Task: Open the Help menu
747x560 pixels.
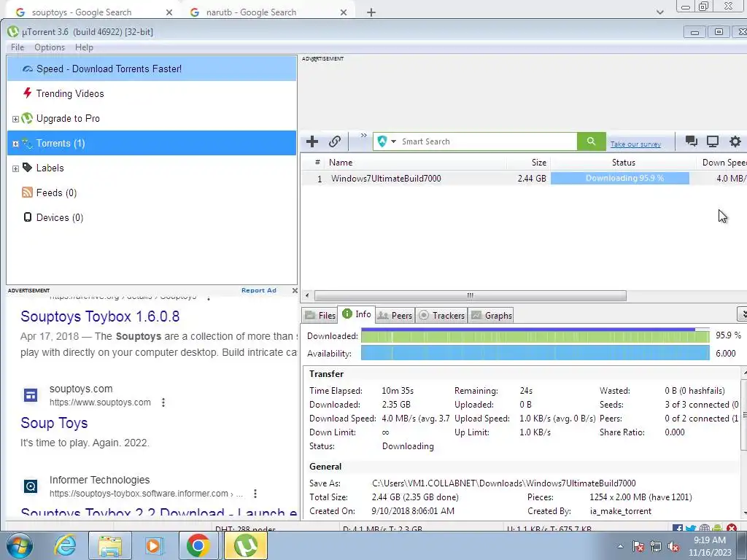Action: [x=84, y=47]
